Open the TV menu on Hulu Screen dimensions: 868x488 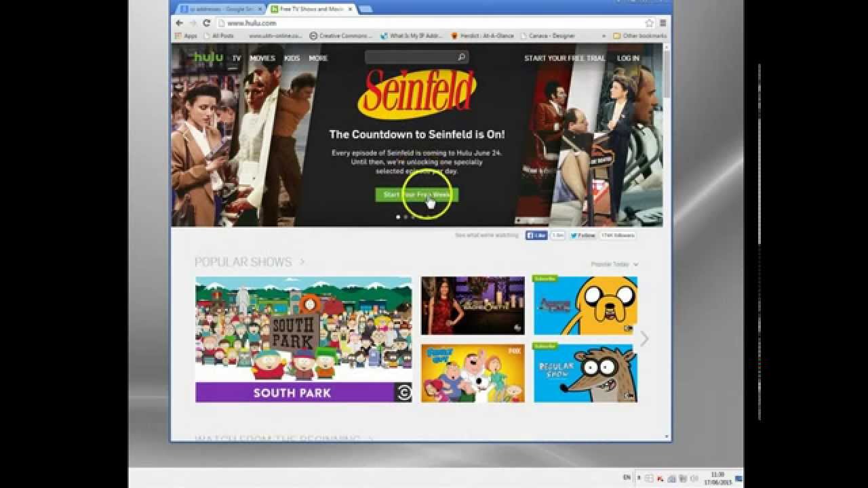pyautogui.click(x=237, y=58)
